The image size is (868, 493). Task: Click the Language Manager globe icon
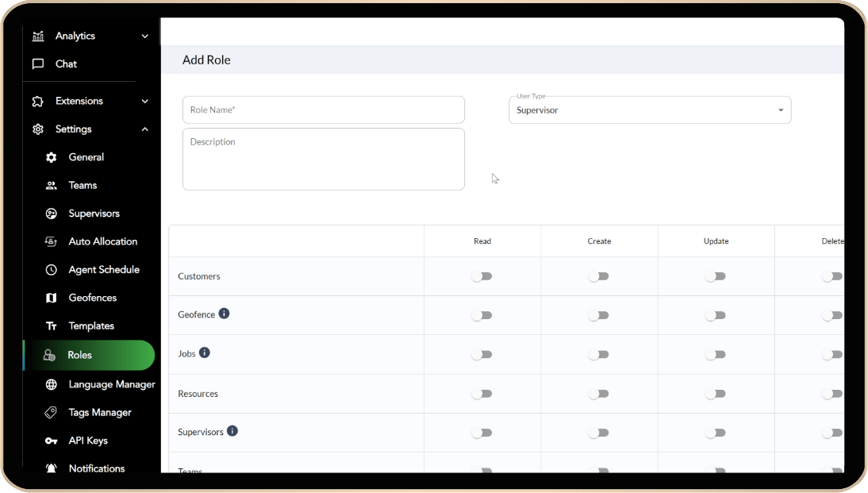(52, 384)
